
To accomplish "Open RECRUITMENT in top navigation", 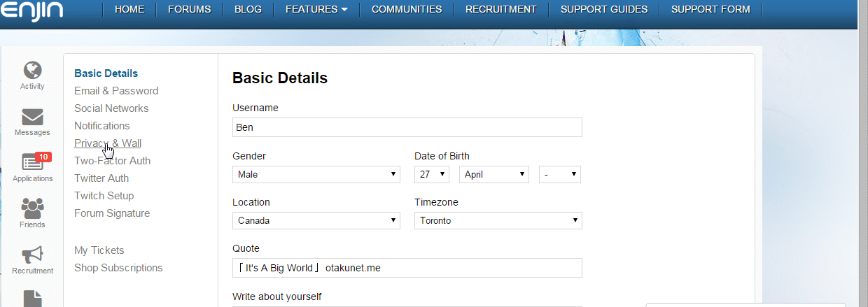I will pyautogui.click(x=501, y=9).
